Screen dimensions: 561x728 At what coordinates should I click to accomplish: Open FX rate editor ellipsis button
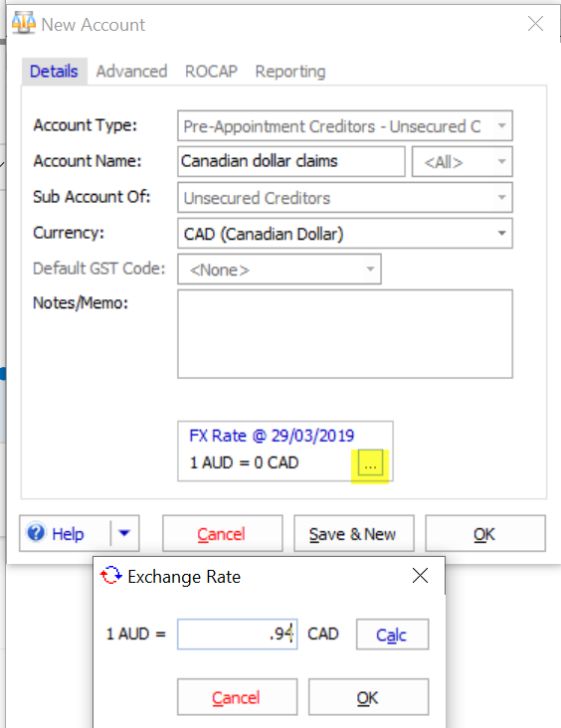tap(370, 462)
